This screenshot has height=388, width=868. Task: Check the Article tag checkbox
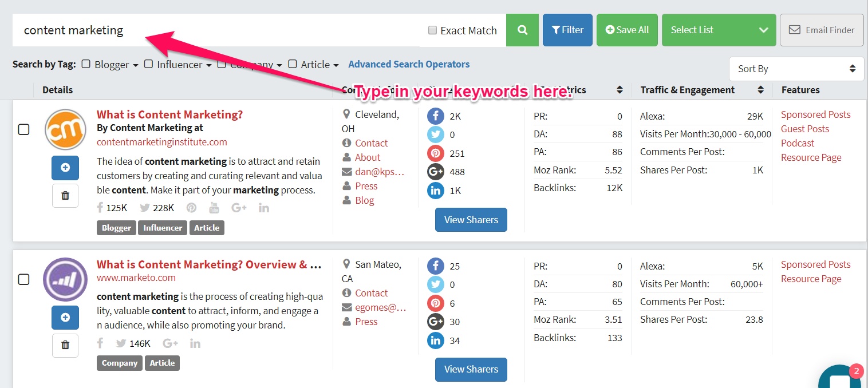(293, 64)
